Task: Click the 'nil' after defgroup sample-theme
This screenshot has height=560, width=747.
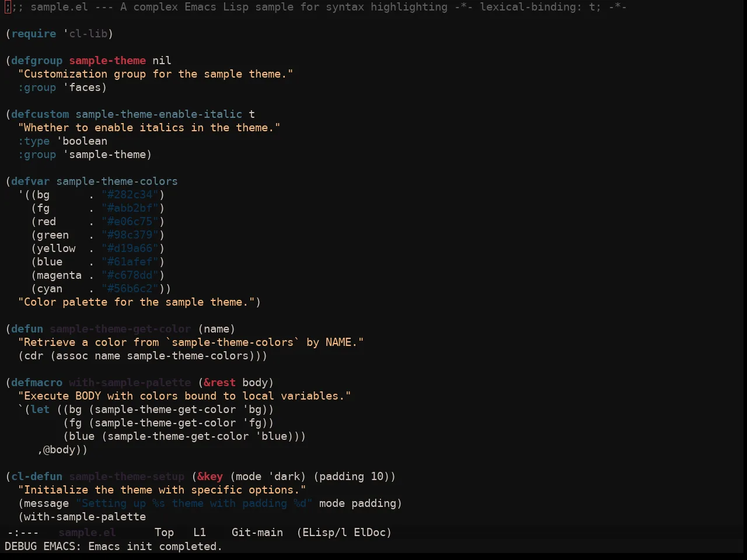Action: coord(162,61)
